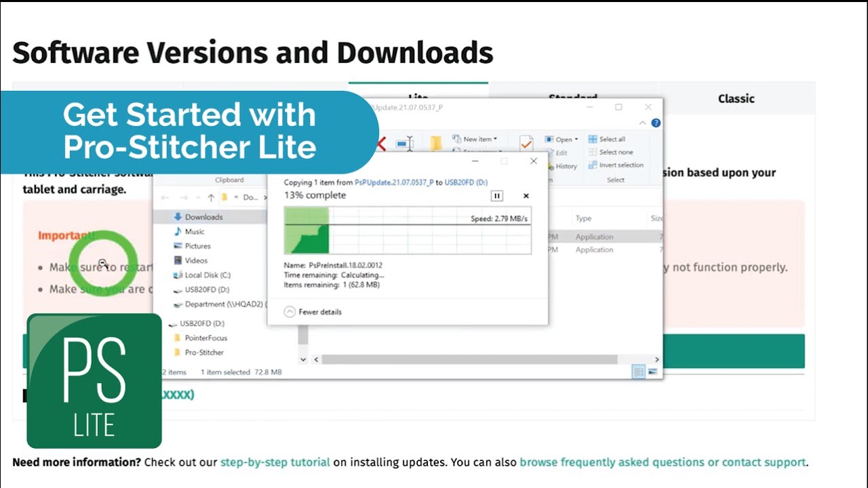Open the Pro-Stitcher folder in the tree
Image resolution: width=868 pixels, height=488 pixels.
click(x=204, y=352)
